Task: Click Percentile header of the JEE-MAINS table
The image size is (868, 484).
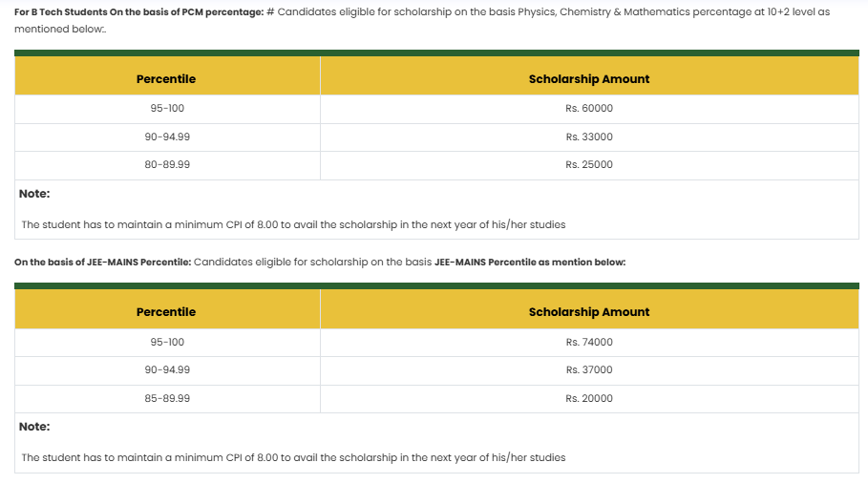Action: coord(166,312)
